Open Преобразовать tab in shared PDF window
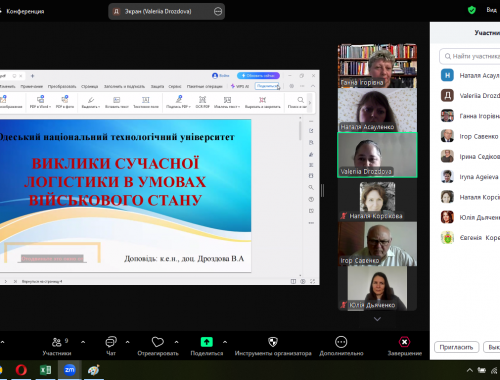This screenshot has height=380, width=500. (x=62, y=86)
